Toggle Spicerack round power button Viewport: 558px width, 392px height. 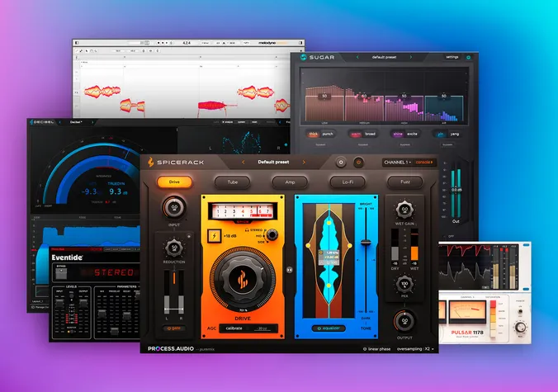coord(359,163)
